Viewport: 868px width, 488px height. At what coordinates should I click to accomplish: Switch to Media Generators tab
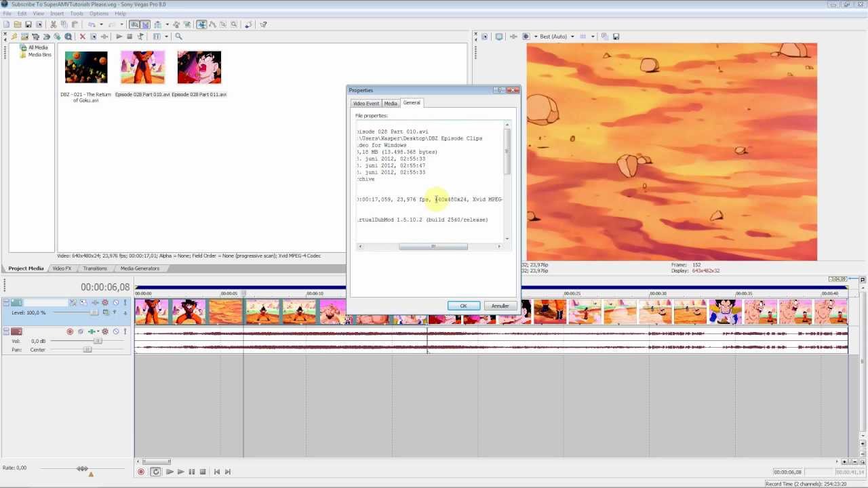[140, 268]
